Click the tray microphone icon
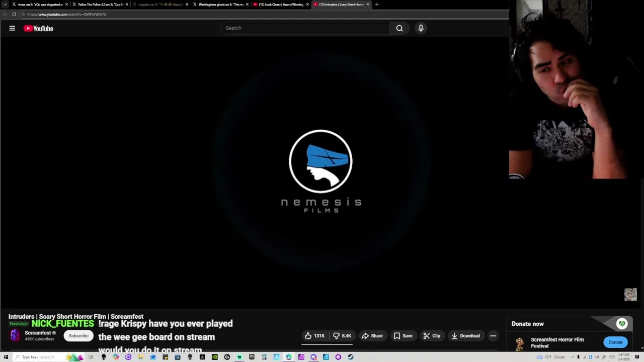This screenshot has height=362, width=644. tap(578, 357)
